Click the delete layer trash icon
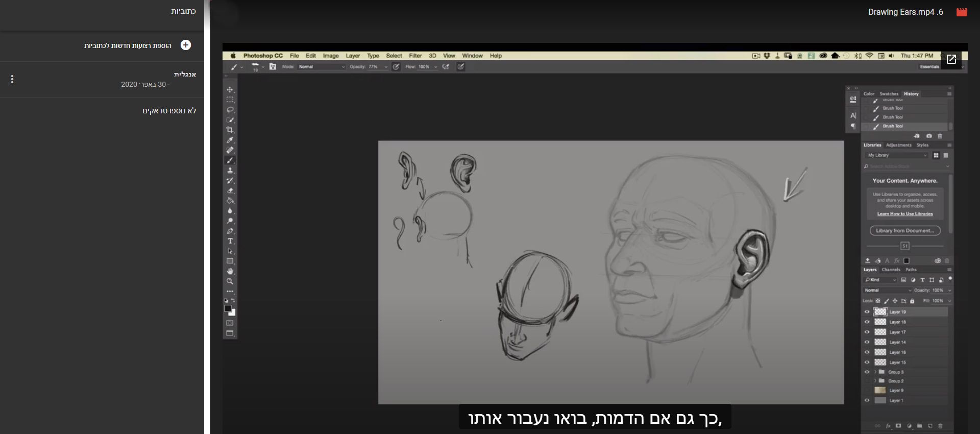 (940, 426)
